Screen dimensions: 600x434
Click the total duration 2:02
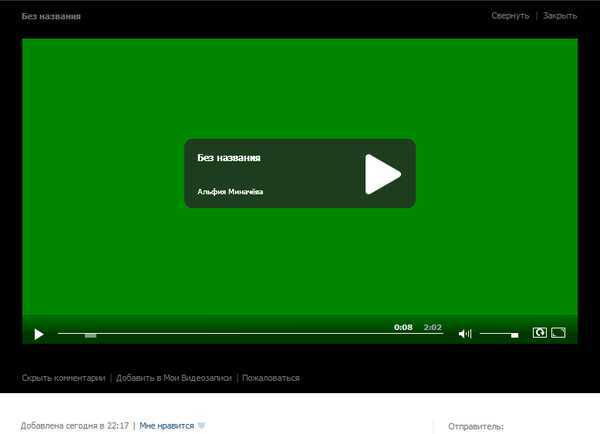click(432, 327)
